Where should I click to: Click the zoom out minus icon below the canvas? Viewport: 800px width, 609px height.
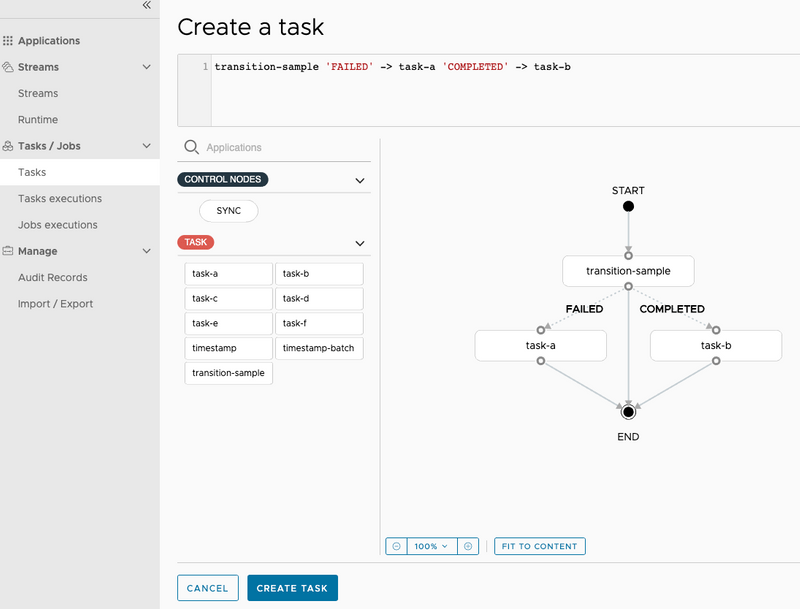click(396, 546)
